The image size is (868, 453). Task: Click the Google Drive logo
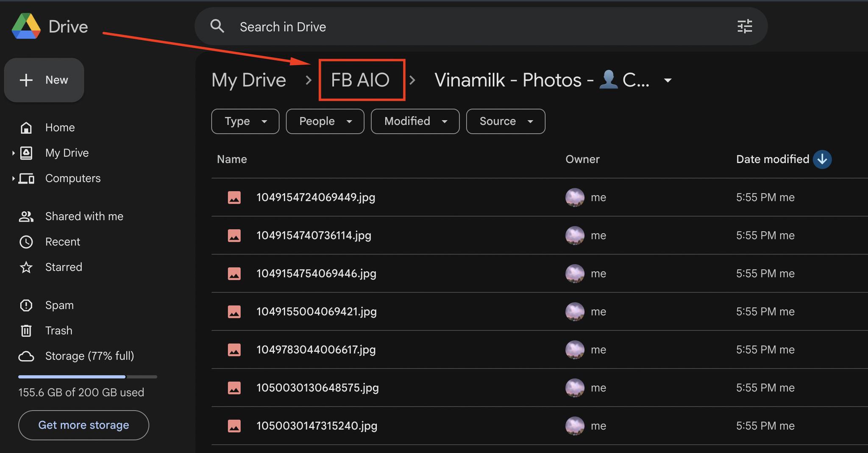coord(26,26)
